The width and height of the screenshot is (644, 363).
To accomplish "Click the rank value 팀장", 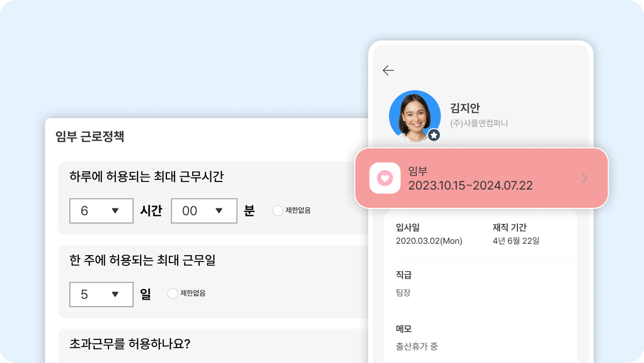I will 403,293.
